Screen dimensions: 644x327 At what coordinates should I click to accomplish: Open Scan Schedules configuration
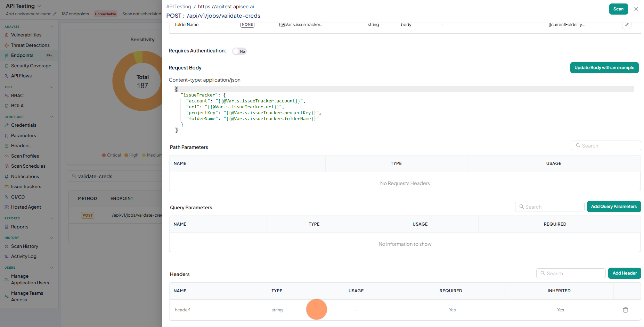tap(28, 166)
